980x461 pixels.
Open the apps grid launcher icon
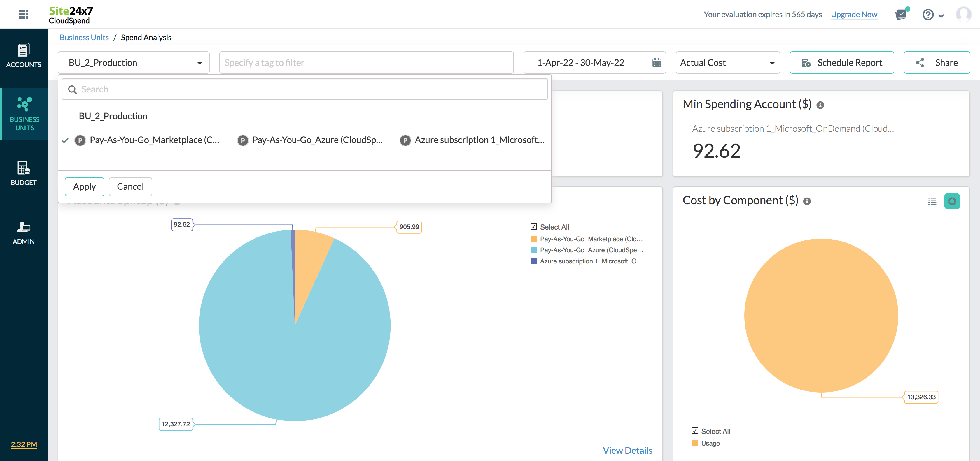[x=24, y=14]
